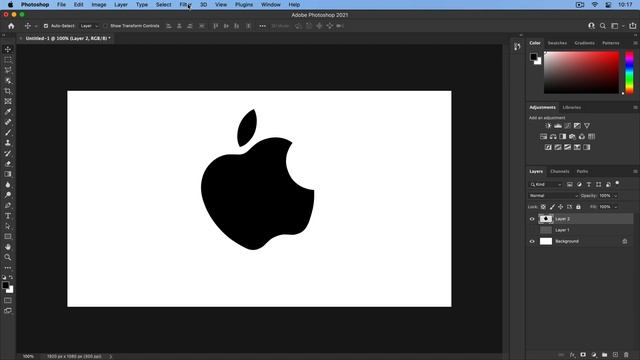Viewport: 640px width, 360px height.
Task: Select the Clone Stamp tool
Action: (8, 143)
